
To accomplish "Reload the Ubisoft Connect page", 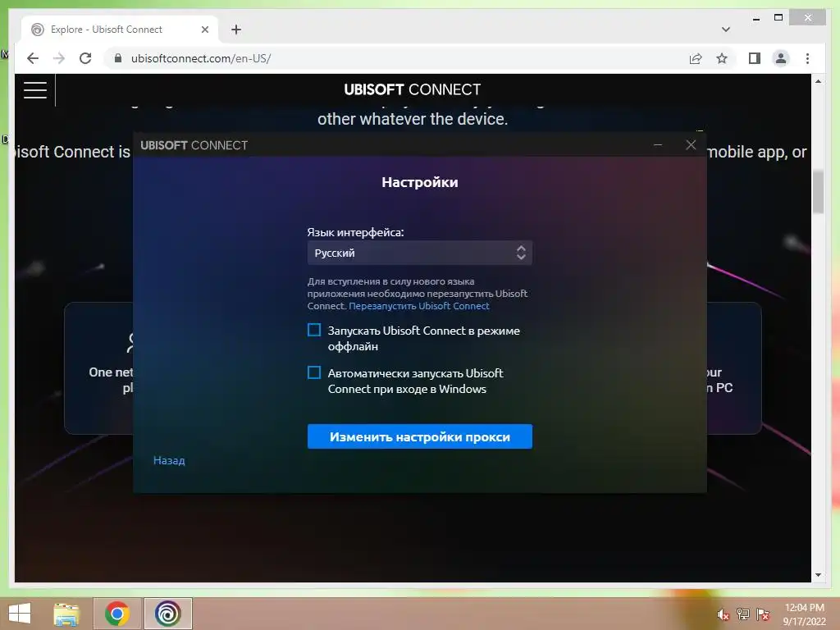I will pos(85,58).
